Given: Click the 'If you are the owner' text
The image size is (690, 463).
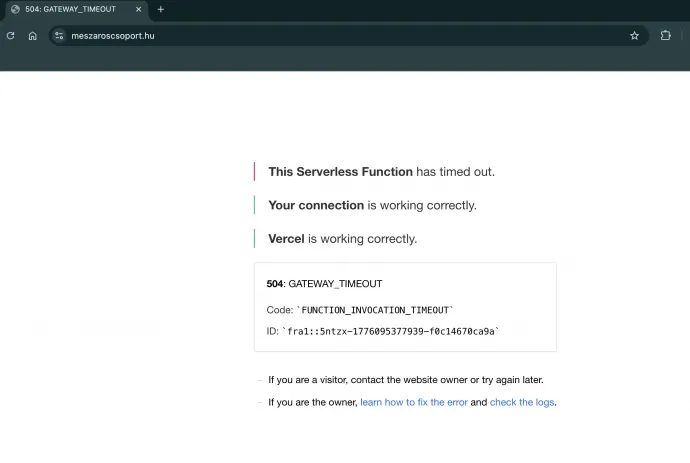Looking at the screenshot, I should (312, 402).
